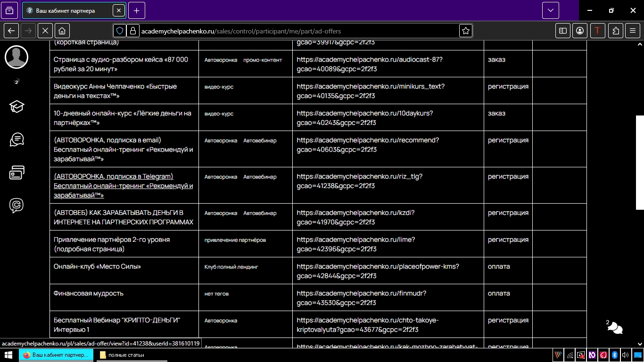
Task: Open '10-дневный онлайн-курс «Лёгкие деньги' offer
Action: tap(123, 118)
